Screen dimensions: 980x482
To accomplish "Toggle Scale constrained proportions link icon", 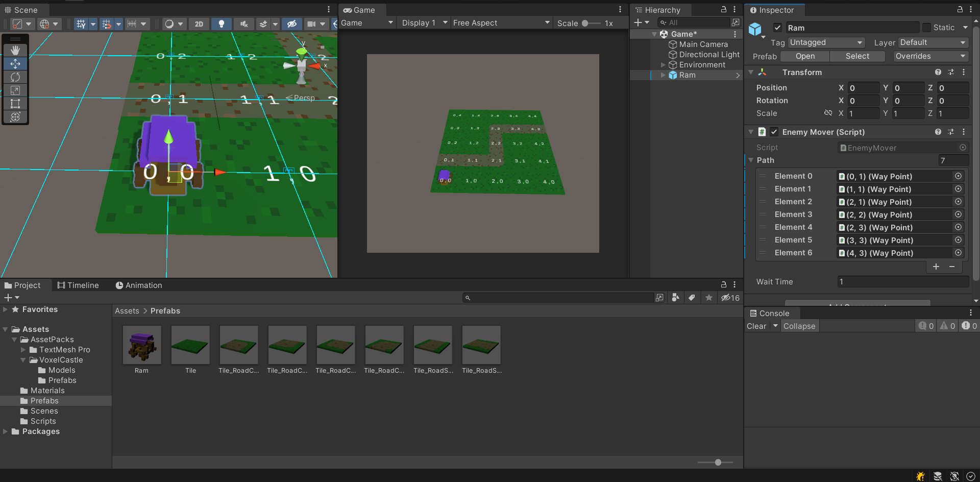I will [828, 113].
